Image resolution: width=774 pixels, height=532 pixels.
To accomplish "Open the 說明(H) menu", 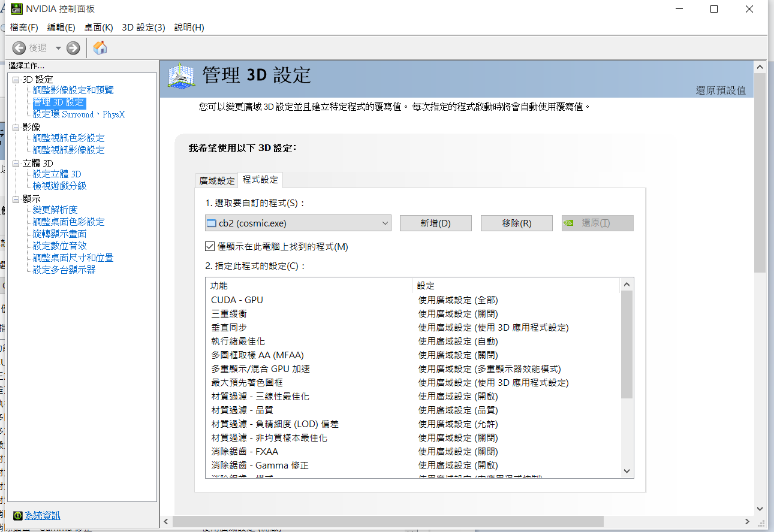I will [189, 28].
